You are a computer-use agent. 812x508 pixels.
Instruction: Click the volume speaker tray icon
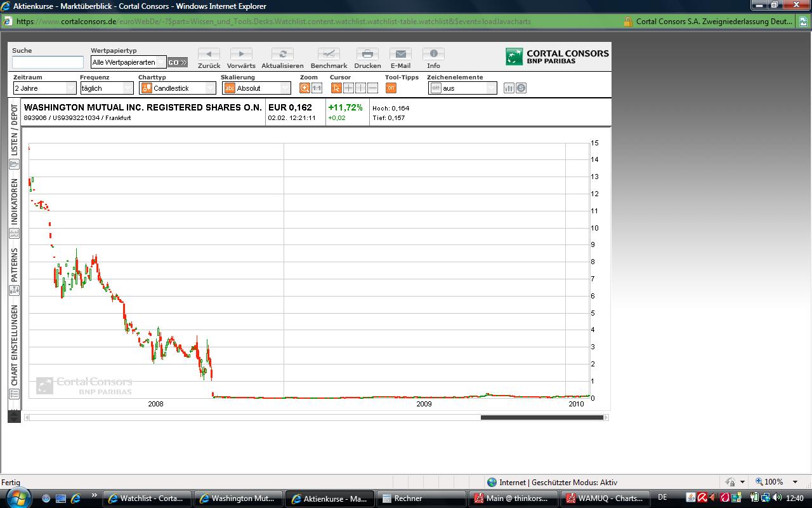(x=777, y=498)
